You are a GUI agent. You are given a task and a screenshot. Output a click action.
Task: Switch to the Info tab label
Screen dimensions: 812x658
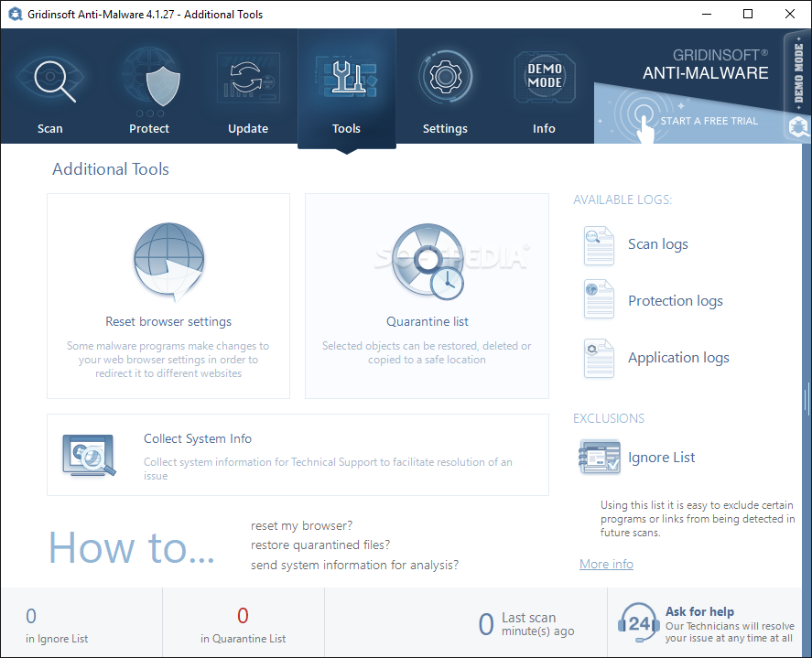click(x=544, y=128)
